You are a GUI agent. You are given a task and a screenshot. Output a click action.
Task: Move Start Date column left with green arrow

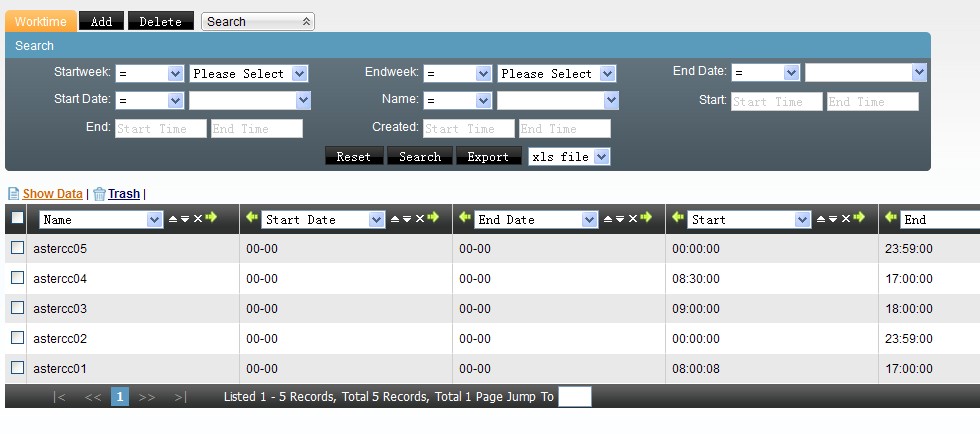(252, 218)
